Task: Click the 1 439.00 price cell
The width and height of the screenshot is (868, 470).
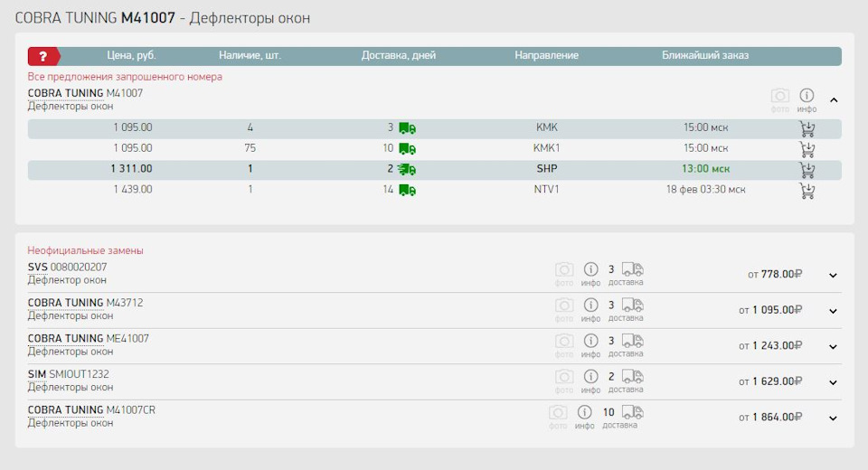Action: pyautogui.click(x=132, y=189)
